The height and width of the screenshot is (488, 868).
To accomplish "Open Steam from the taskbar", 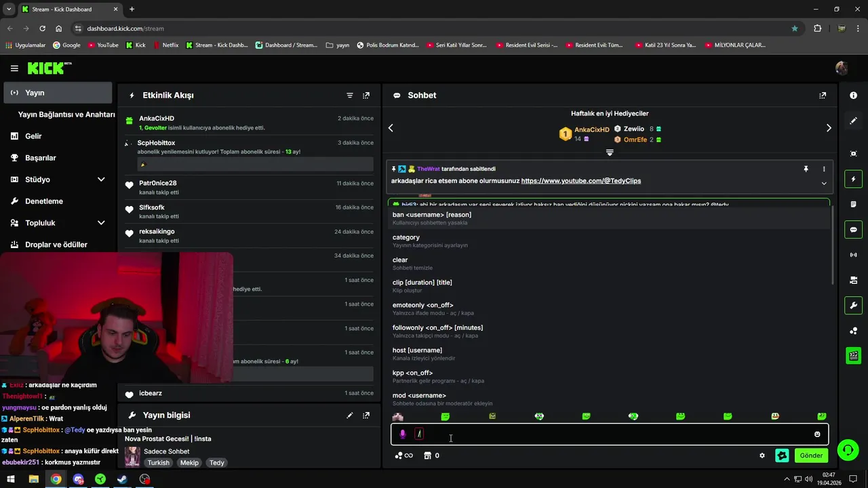I will click(122, 479).
